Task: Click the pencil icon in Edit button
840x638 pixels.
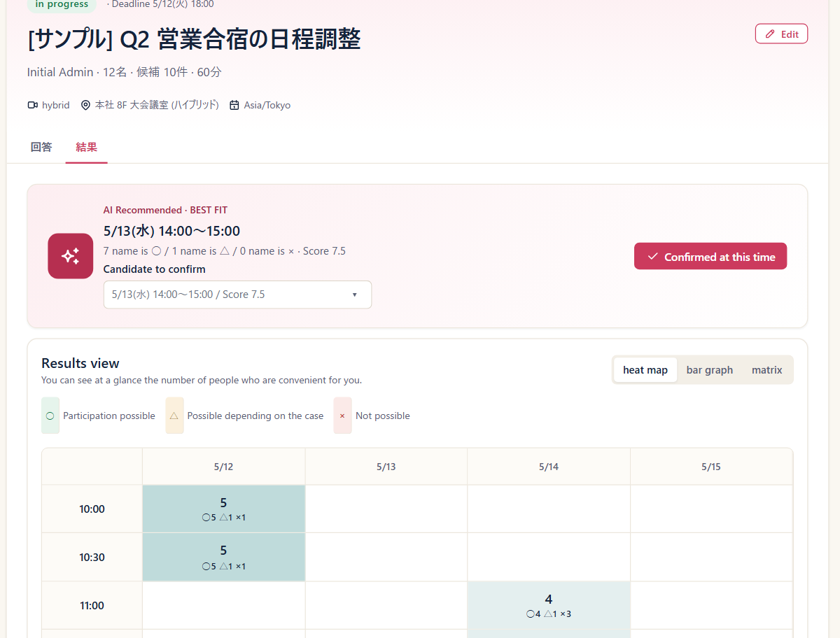Action: point(770,34)
